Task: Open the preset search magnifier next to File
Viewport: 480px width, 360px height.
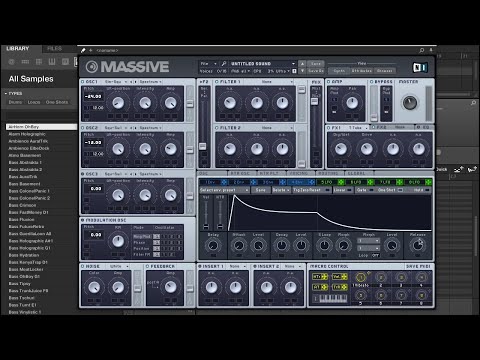Action: (x=224, y=64)
